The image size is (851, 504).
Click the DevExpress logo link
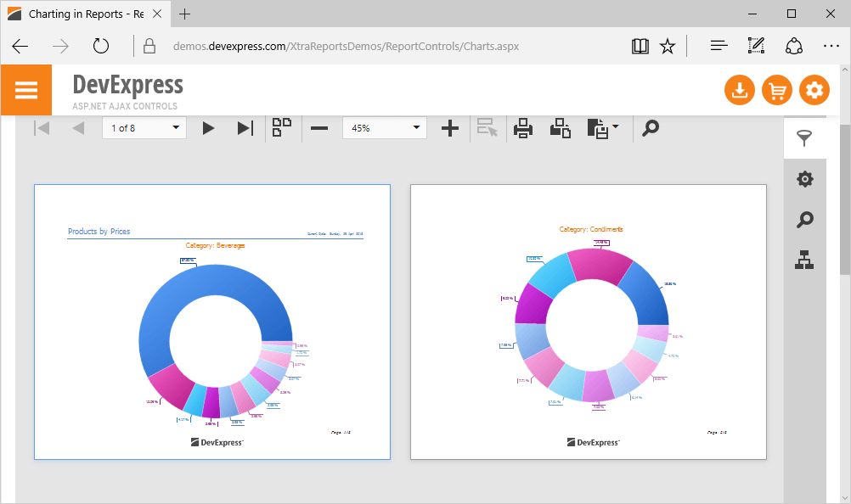(127, 85)
